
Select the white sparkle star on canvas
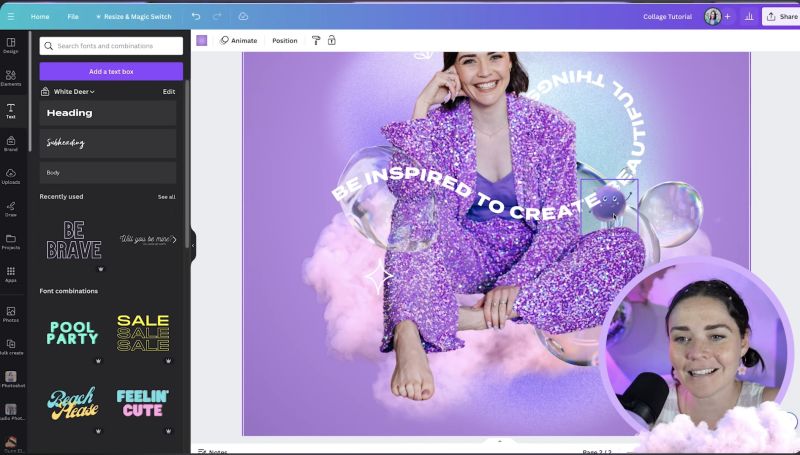coord(379,277)
